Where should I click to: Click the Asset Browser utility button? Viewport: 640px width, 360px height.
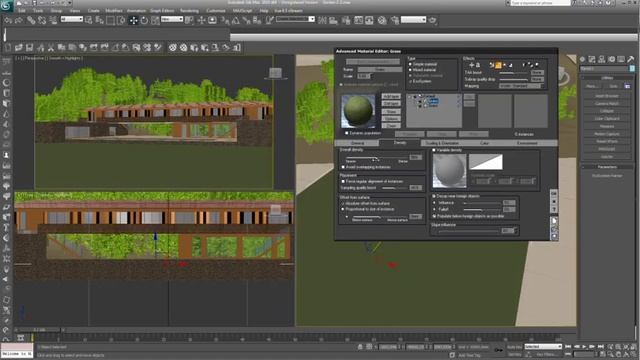click(607, 96)
